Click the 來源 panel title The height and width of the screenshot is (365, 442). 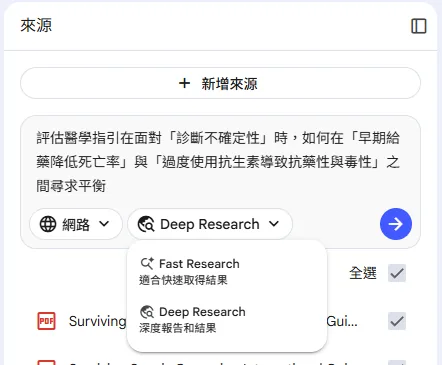click(36, 26)
